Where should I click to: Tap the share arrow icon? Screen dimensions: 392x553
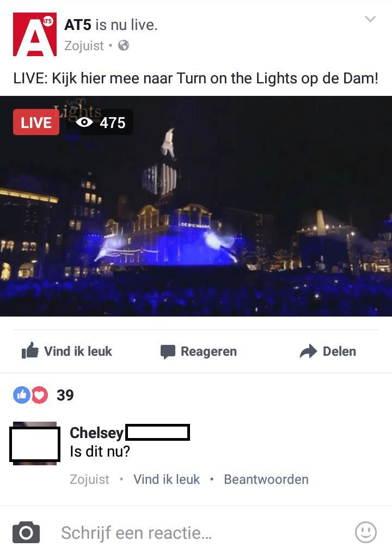pos(309,351)
